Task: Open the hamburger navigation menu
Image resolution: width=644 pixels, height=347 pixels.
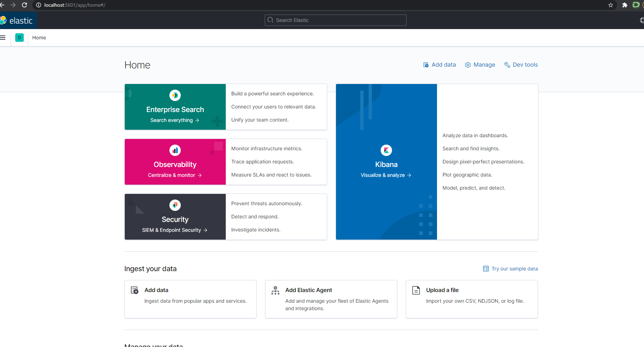Action: click(3, 38)
